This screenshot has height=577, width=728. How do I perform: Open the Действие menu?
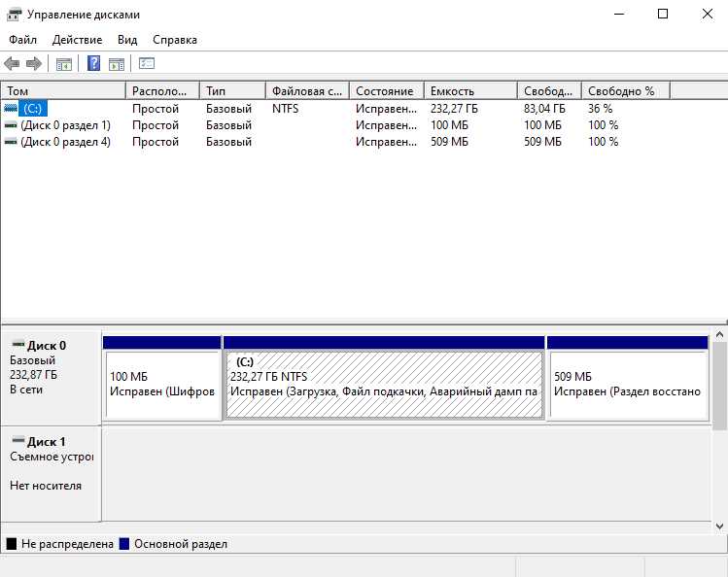(77, 40)
